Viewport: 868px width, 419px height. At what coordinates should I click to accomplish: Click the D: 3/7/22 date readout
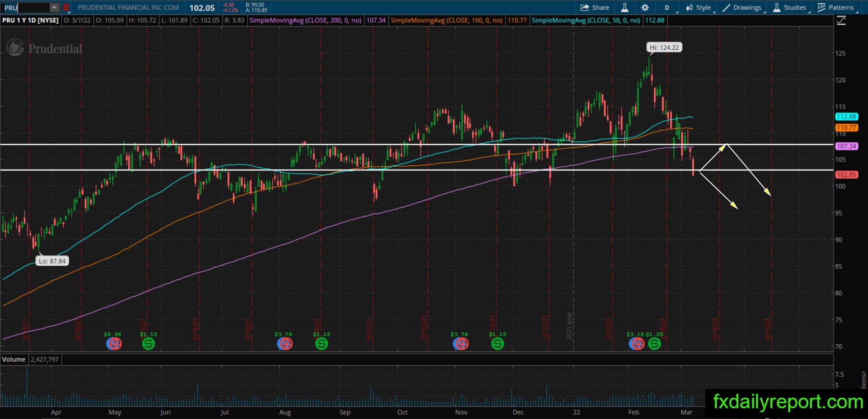77,20
